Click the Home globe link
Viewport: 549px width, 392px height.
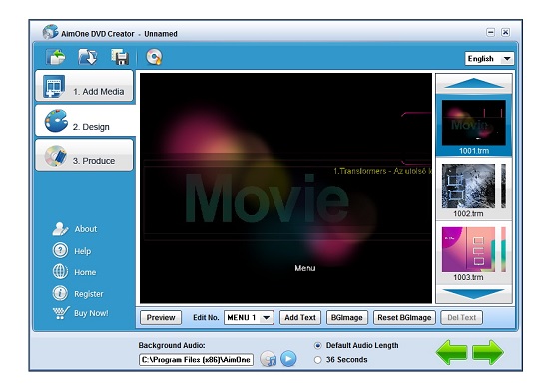(85, 272)
